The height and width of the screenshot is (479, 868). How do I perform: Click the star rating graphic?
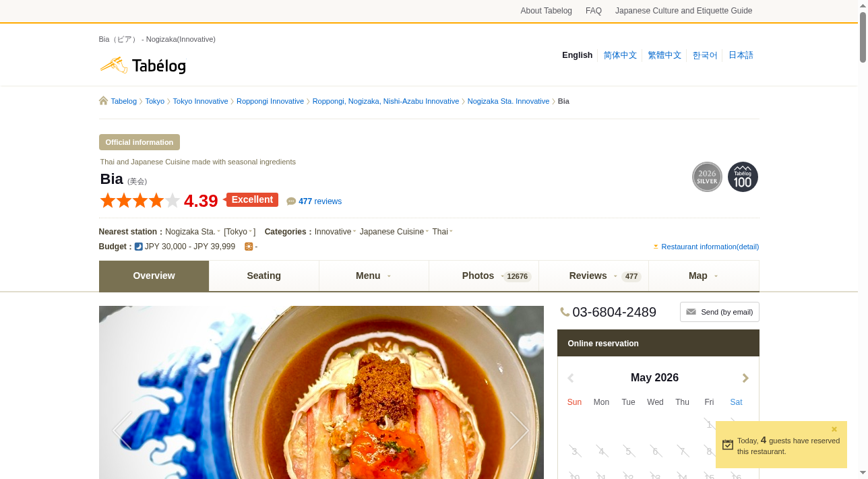140,201
